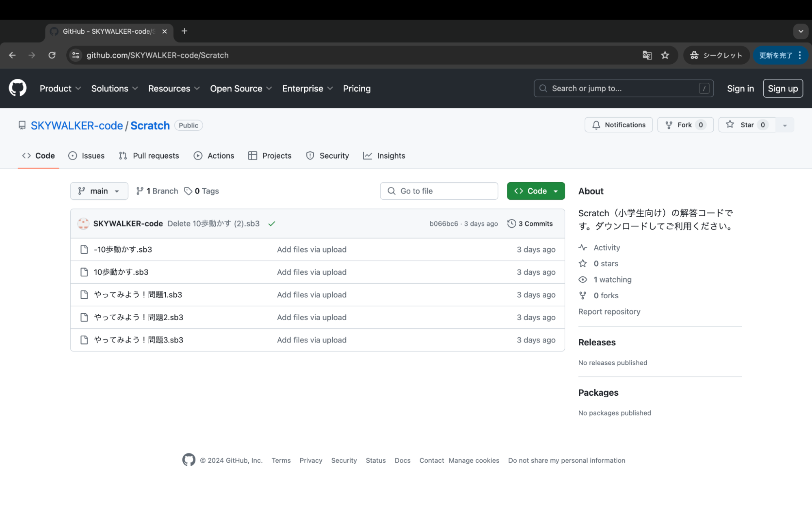Bookmark page with the star icon
The image size is (812, 528).
[665, 55]
